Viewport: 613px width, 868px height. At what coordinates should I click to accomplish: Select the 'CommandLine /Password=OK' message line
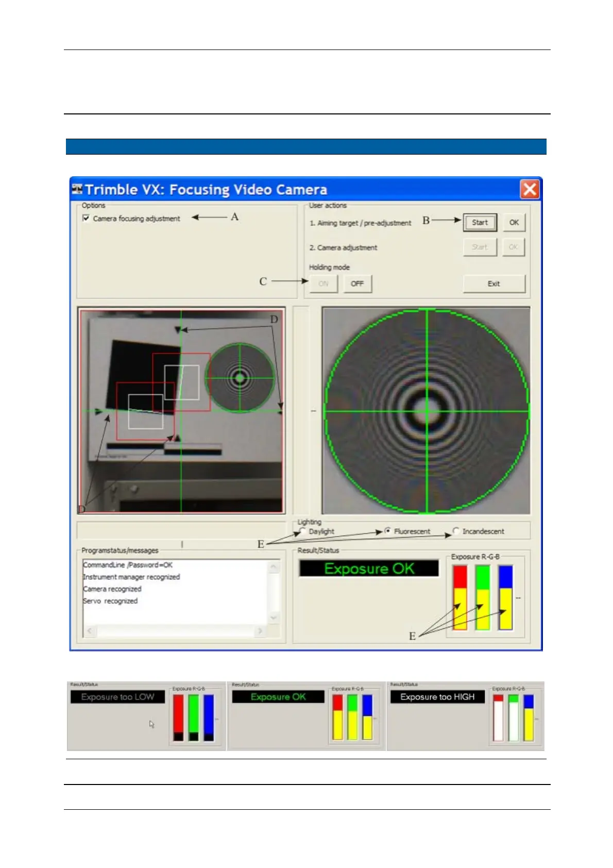128,565
